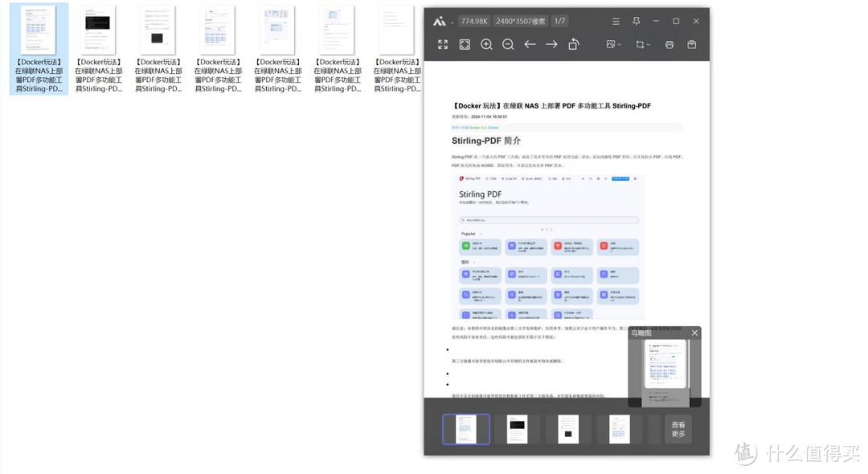
Task: Open the hamburger menu in the viewer
Action: point(616,21)
